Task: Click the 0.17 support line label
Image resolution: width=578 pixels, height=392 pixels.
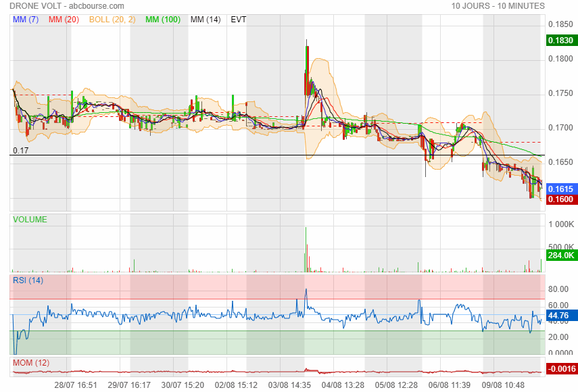Action: coord(21,150)
